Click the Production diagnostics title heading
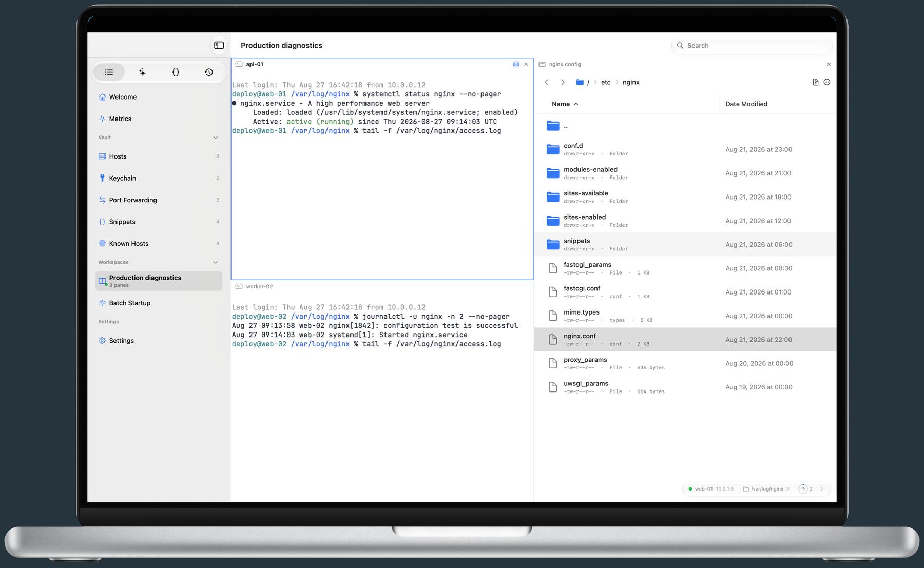 (281, 45)
